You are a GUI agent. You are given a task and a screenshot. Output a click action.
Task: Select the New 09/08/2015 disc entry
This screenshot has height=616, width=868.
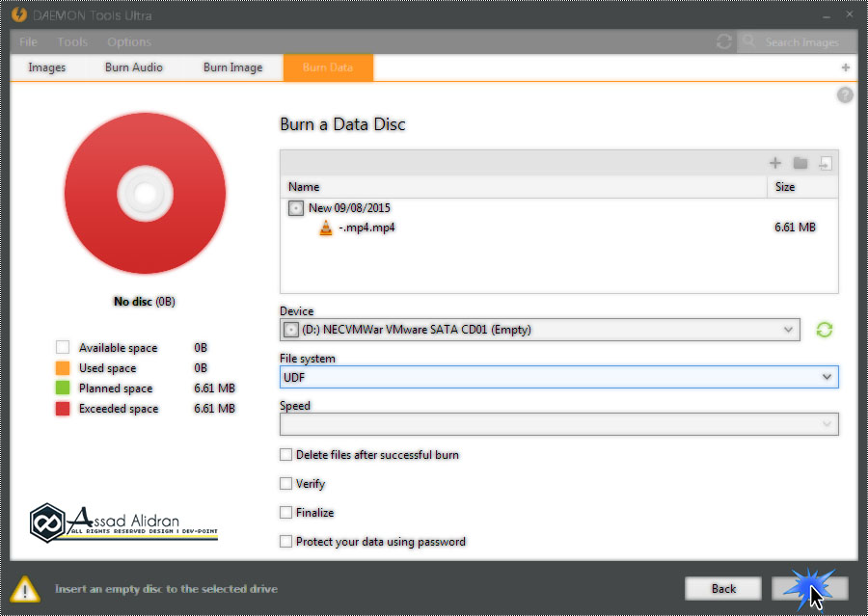click(349, 208)
